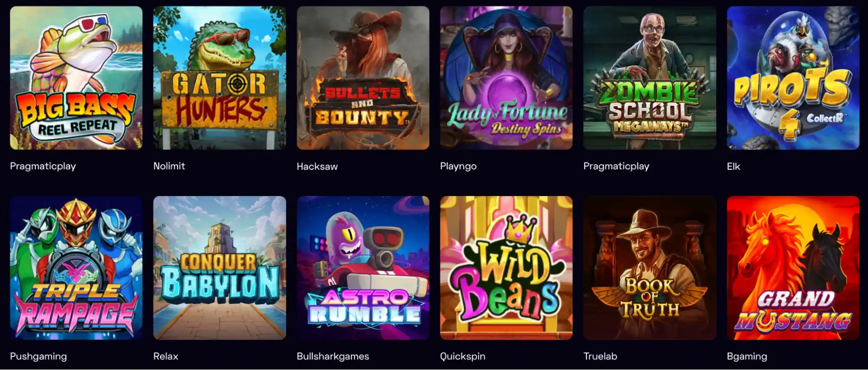The width and height of the screenshot is (868, 370).
Task: Click the Elk provider label
Action: (733, 166)
